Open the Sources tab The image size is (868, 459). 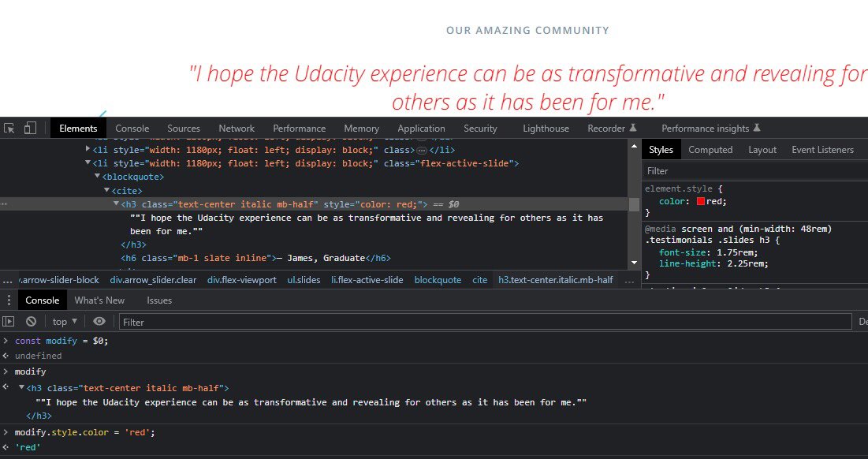tap(184, 129)
